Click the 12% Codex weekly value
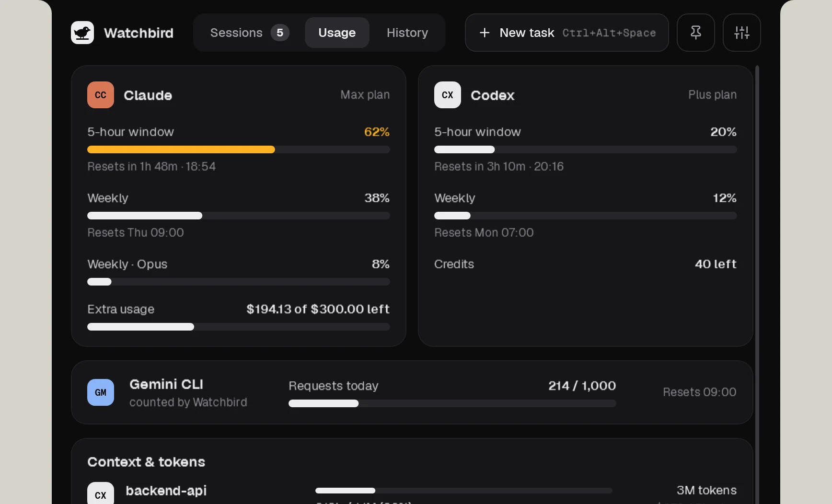The height and width of the screenshot is (504, 832). [x=725, y=198]
